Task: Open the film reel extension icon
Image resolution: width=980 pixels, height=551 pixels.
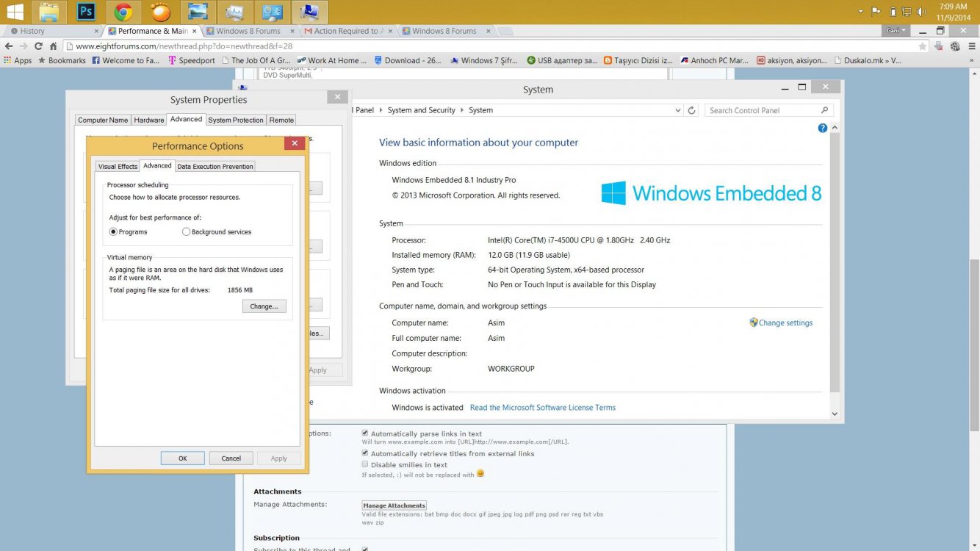Action: pyautogui.click(x=955, y=46)
